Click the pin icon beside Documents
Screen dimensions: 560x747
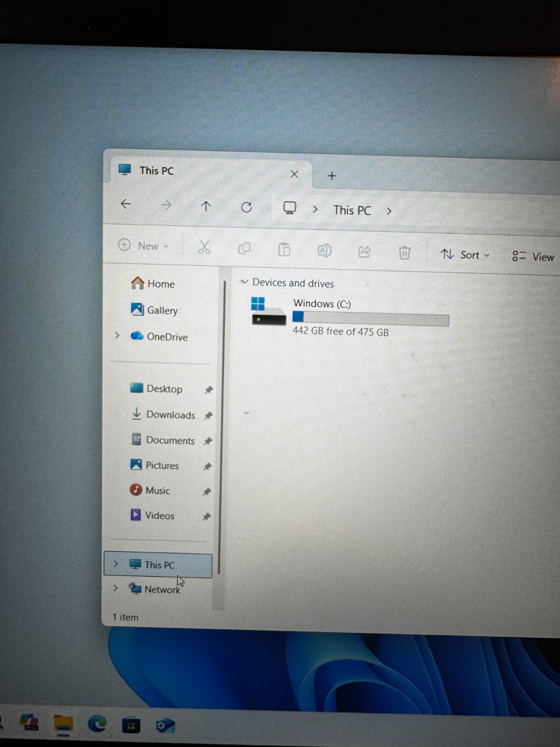point(208,441)
